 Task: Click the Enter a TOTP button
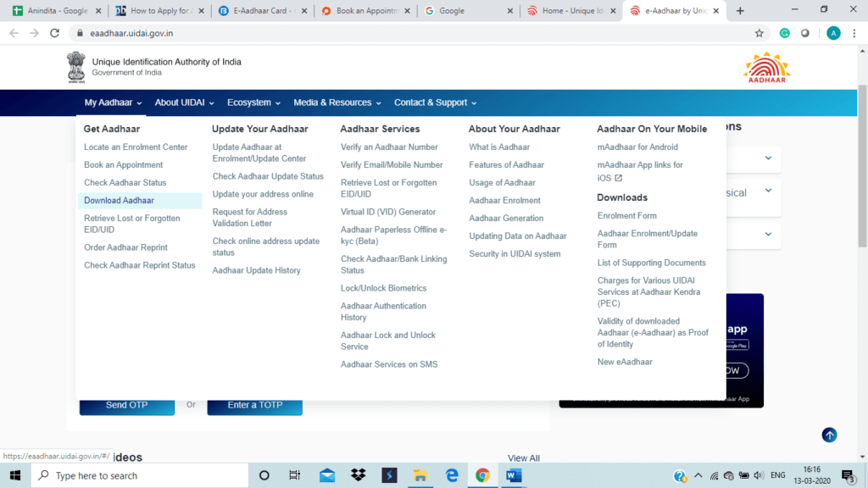[254, 405]
